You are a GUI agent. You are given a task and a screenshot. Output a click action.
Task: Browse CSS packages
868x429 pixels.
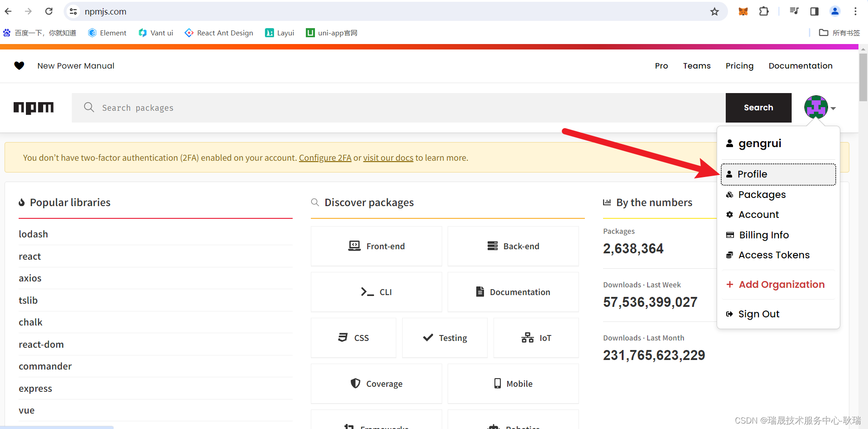click(354, 338)
